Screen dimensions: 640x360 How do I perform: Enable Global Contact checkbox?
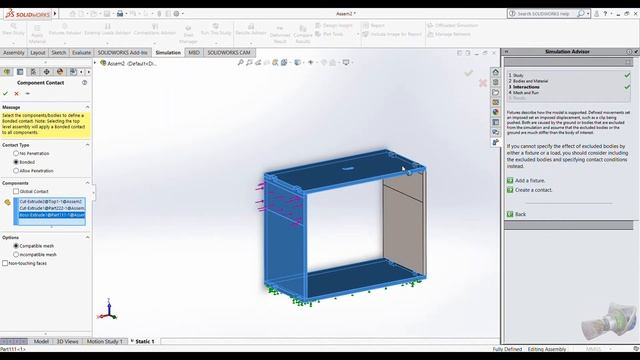pyautogui.click(x=16, y=191)
